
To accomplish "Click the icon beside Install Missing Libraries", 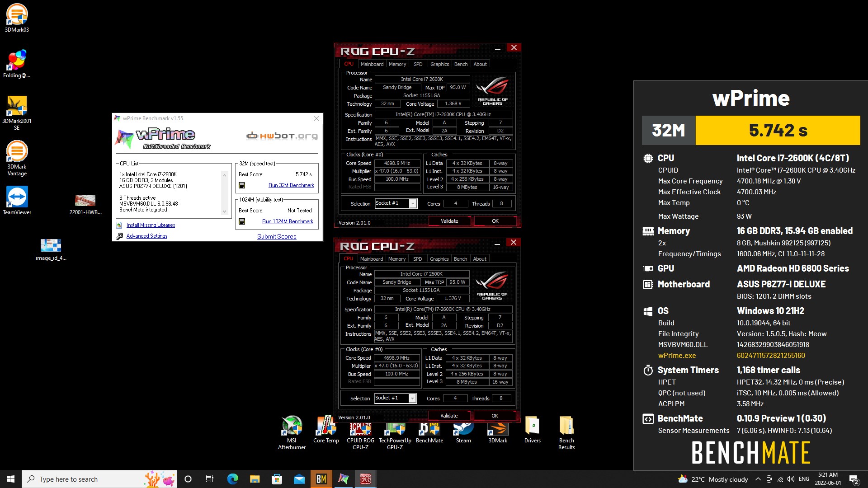I will [119, 225].
